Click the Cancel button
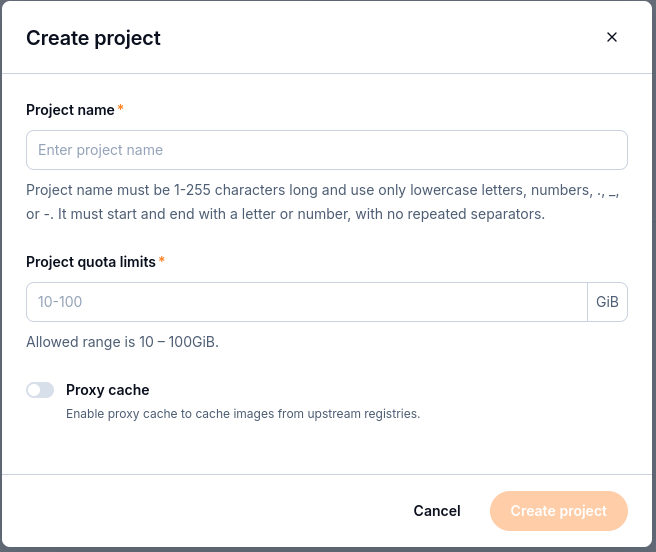656x552 pixels. coord(437,511)
